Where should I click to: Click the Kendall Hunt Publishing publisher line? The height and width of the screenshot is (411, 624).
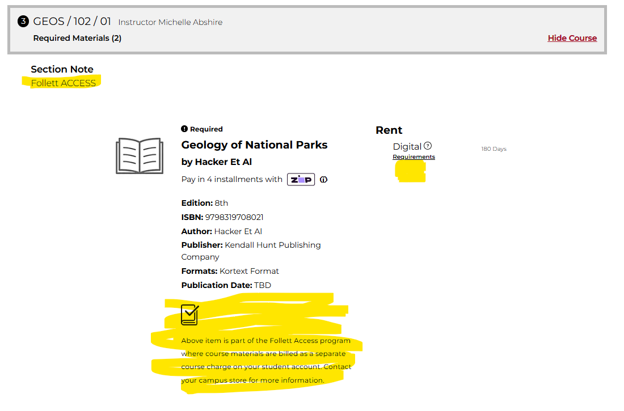click(x=251, y=251)
